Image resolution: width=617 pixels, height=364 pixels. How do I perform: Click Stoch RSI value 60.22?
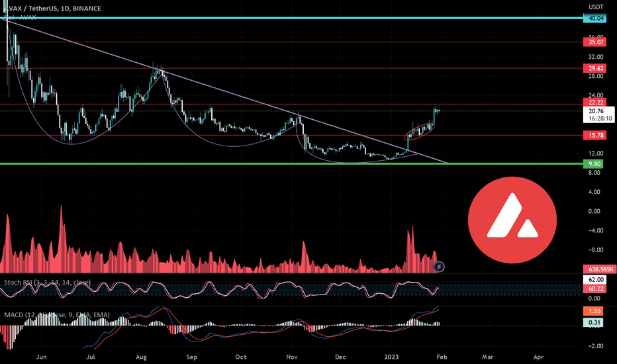pos(594,289)
